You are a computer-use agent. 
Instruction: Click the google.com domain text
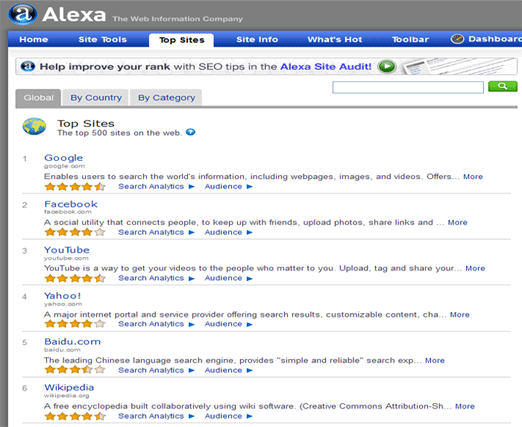coord(64,166)
